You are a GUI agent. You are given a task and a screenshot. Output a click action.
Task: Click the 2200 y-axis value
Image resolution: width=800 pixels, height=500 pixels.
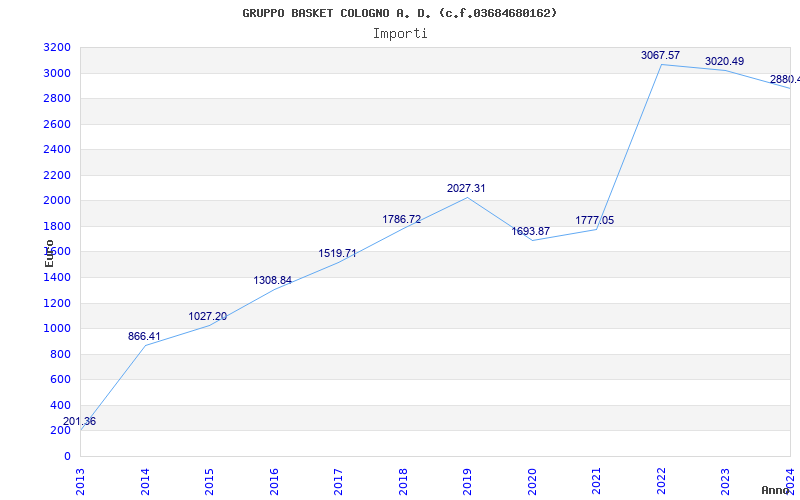57,175
